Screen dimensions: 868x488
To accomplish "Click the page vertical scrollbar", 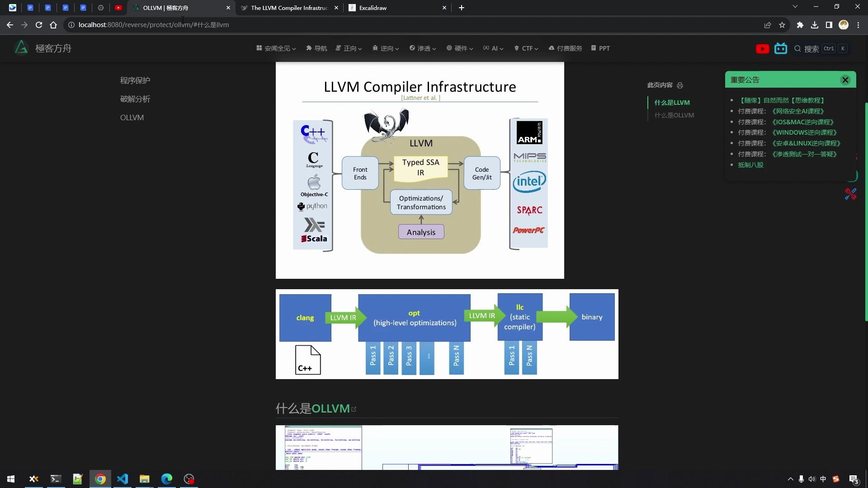I will [866, 212].
